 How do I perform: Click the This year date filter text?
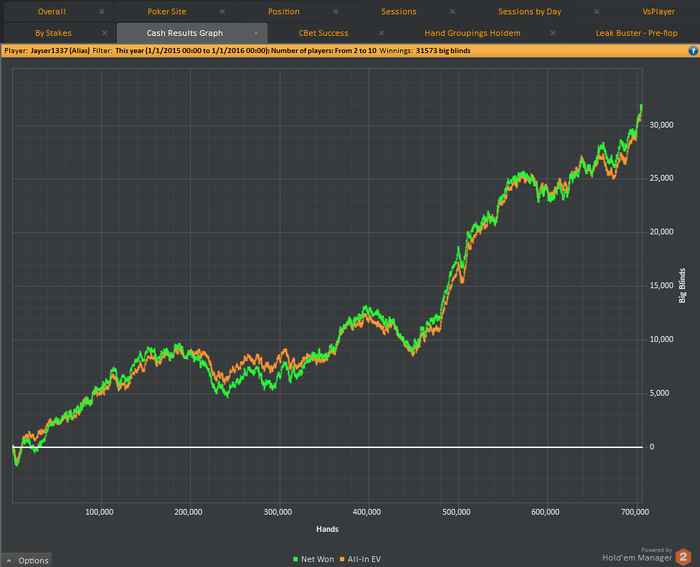pyautogui.click(x=192, y=50)
